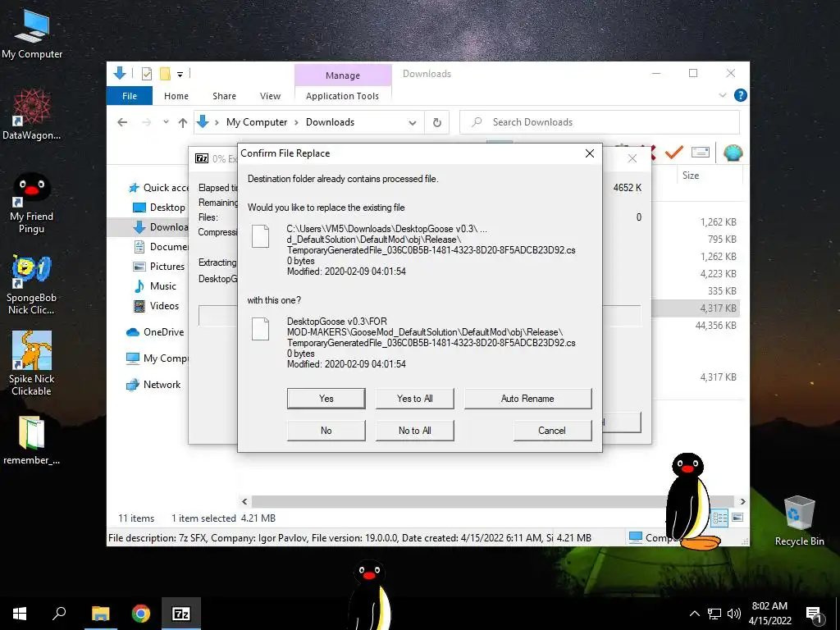The height and width of the screenshot is (630, 840).
Task: Select the Manage contextual tab
Action: coord(343,75)
